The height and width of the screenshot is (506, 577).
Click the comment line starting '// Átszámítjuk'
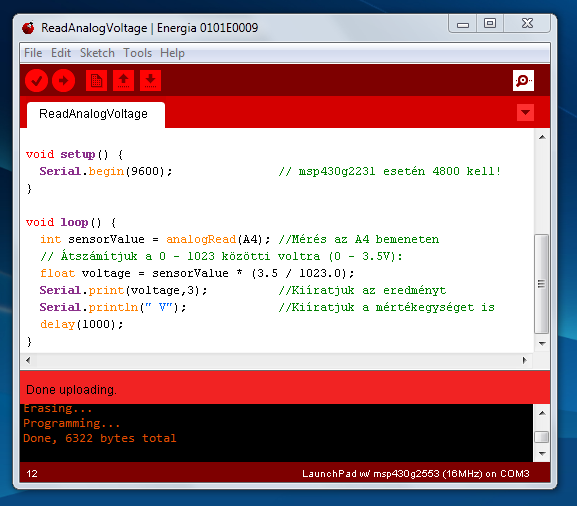pos(222,256)
